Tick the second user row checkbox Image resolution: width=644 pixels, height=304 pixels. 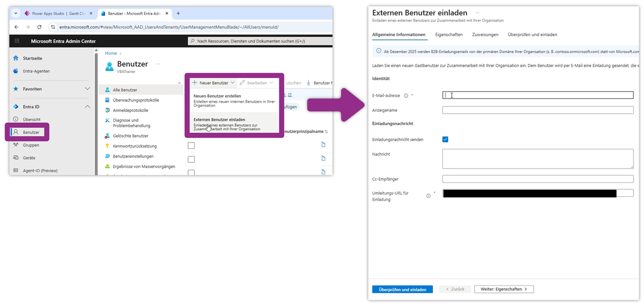tap(191, 159)
